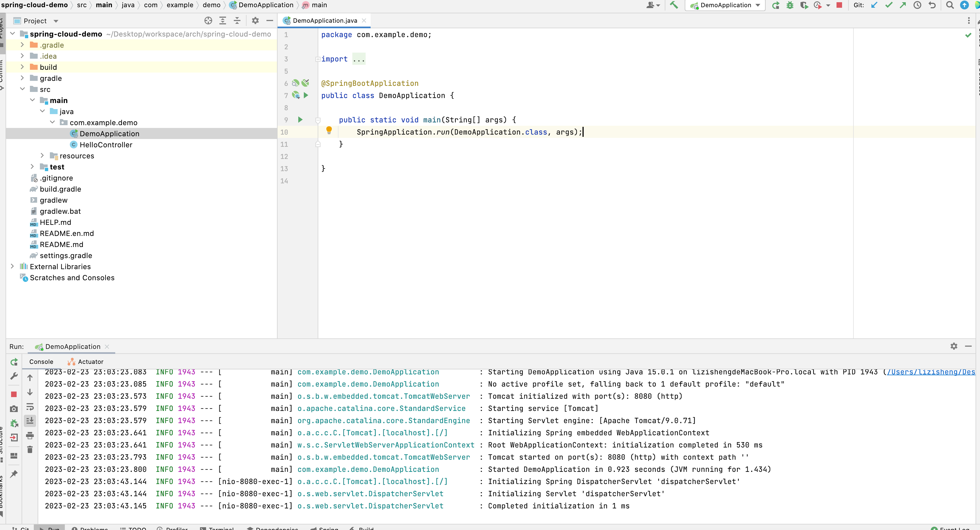Click the run gutter arrow beside main method
Screen dimensions: 980x530
point(300,120)
